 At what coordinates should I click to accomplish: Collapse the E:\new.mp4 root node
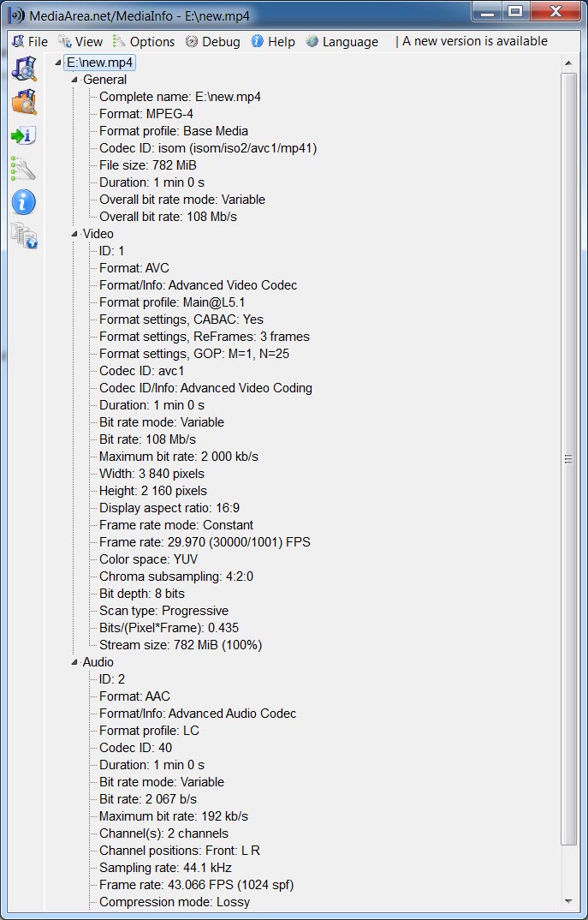[58, 63]
